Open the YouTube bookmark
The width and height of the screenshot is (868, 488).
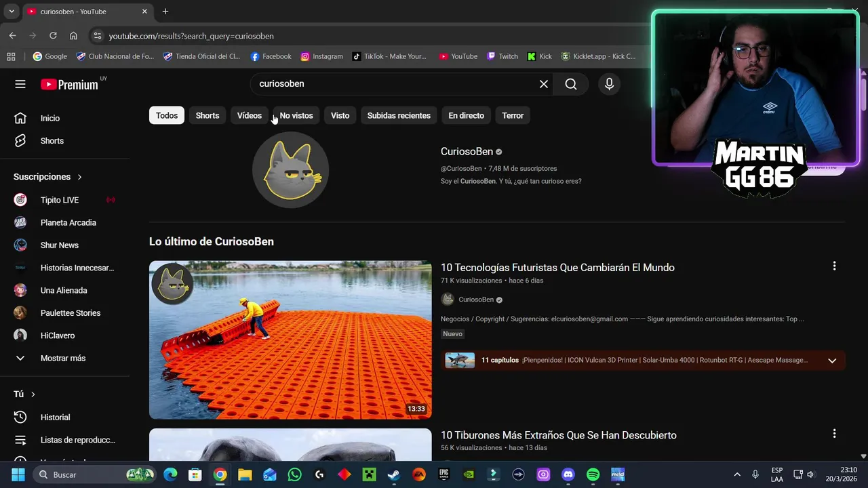pyautogui.click(x=458, y=56)
